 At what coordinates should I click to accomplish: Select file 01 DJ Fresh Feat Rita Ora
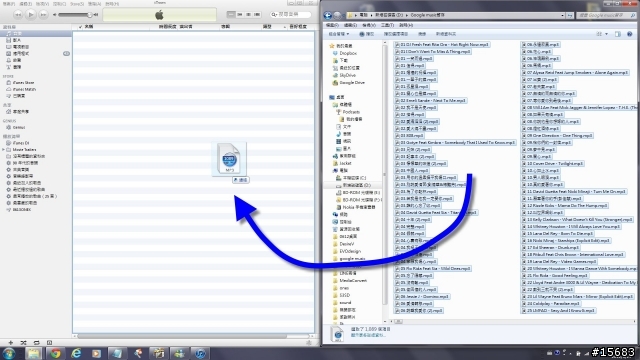[x=442, y=44]
